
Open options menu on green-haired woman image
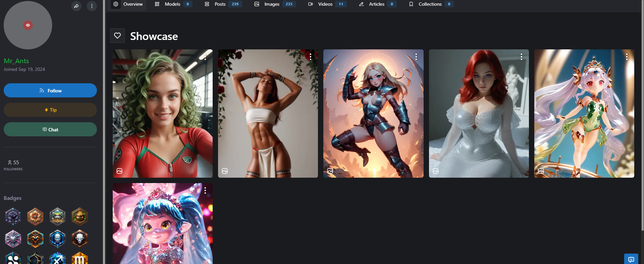point(205,57)
